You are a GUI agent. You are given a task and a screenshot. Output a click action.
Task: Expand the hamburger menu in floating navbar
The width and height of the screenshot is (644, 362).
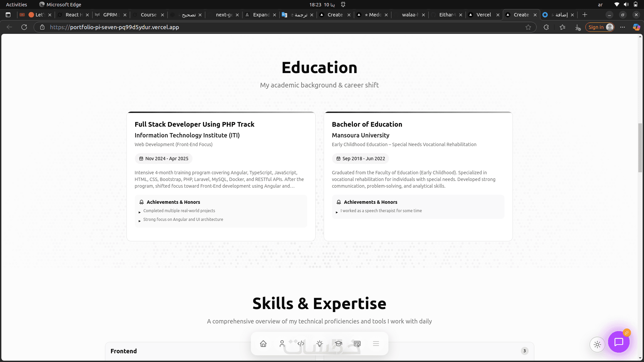point(376,344)
